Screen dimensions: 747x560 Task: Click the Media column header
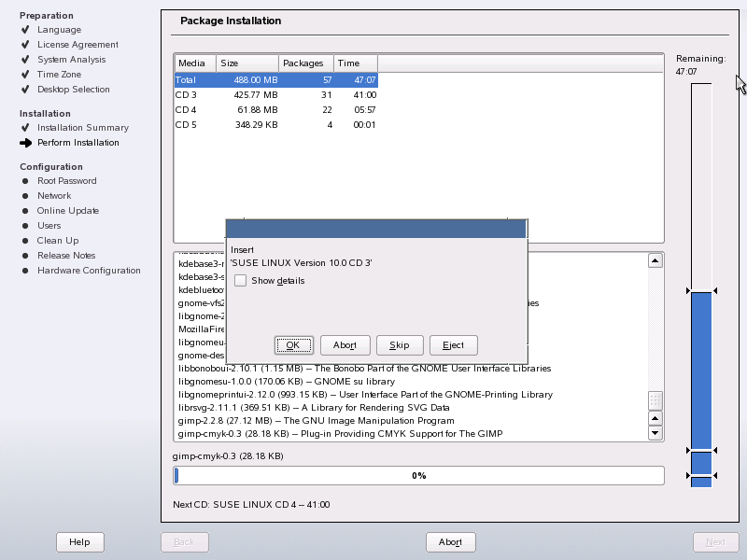195,63
